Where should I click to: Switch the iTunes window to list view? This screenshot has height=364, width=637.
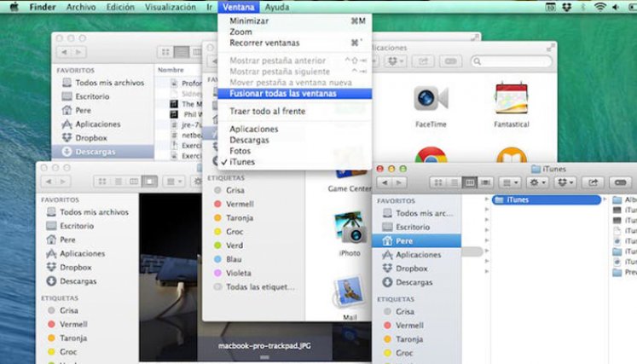454,182
